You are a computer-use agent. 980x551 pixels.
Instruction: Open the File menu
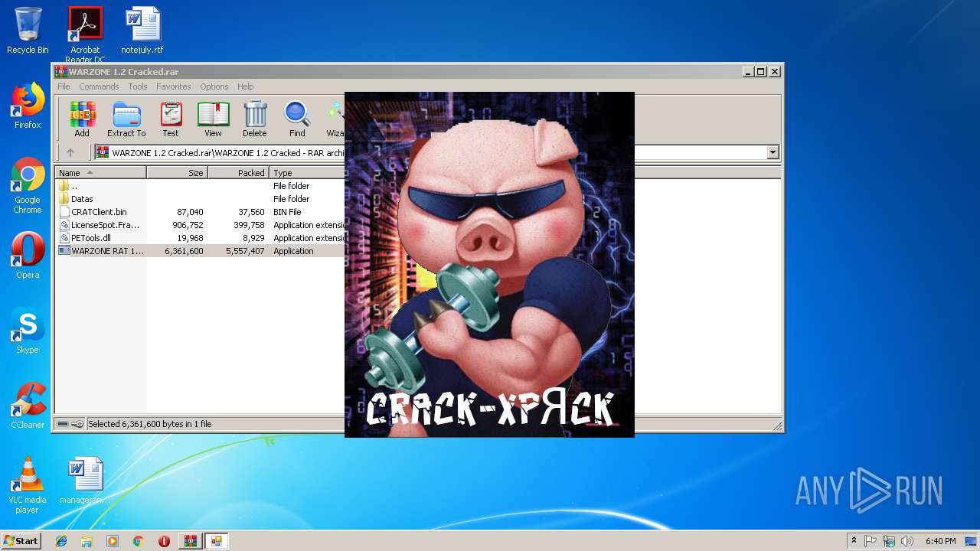64,86
